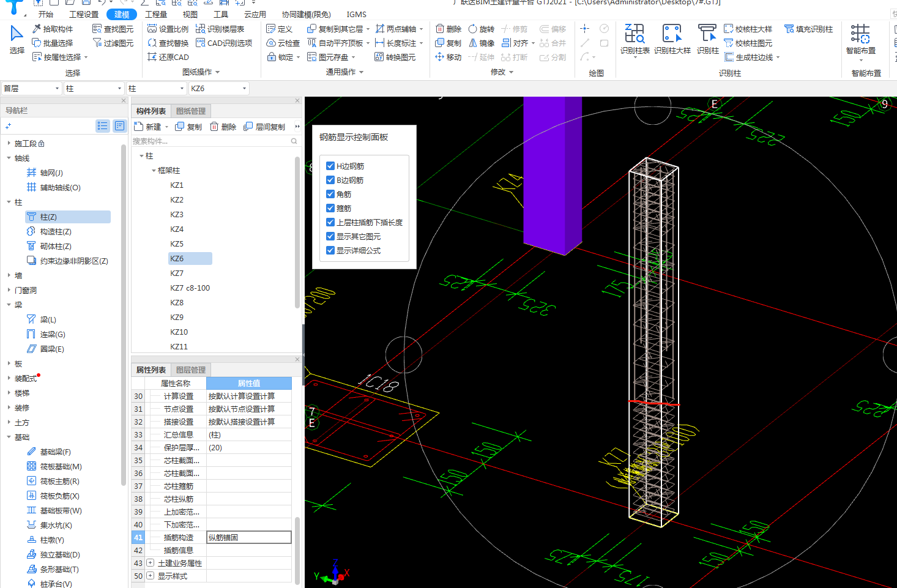
Task: Click 删除 in component list toolbar
Action: pos(223,127)
